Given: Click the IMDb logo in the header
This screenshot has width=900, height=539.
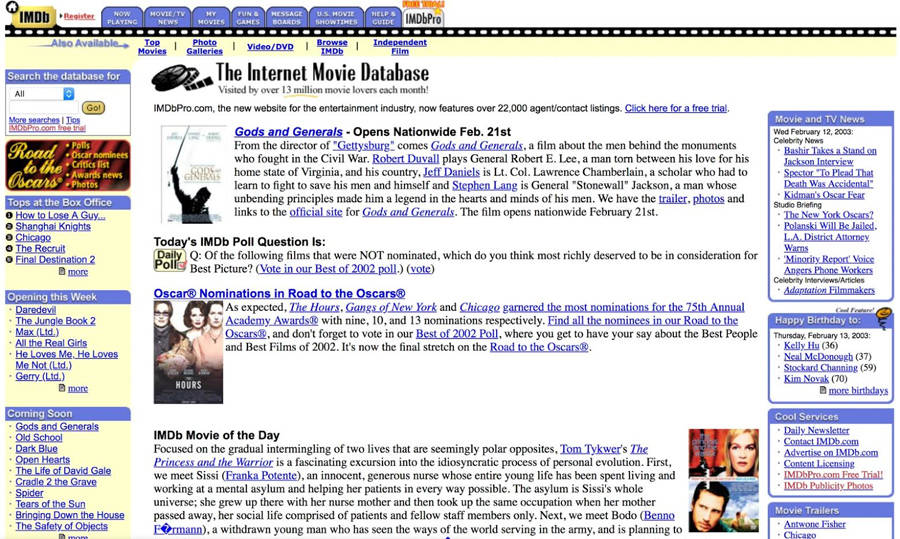Looking at the screenshot, I should coord(34,17).
